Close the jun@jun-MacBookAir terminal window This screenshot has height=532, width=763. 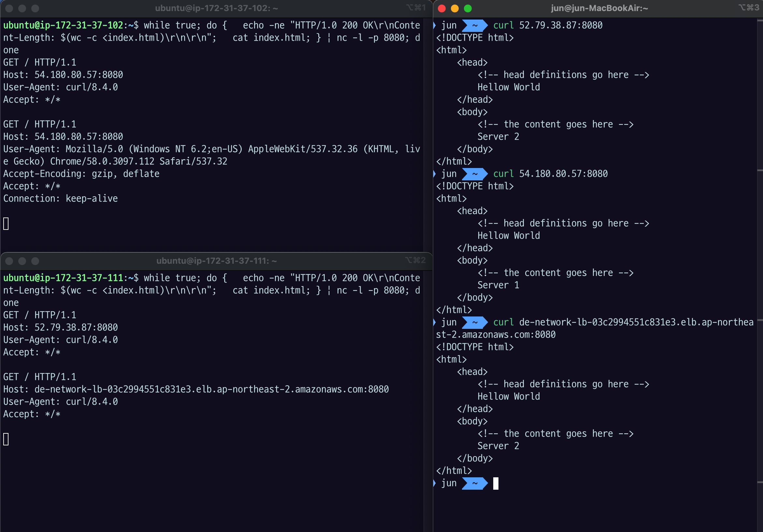point(442,9)
